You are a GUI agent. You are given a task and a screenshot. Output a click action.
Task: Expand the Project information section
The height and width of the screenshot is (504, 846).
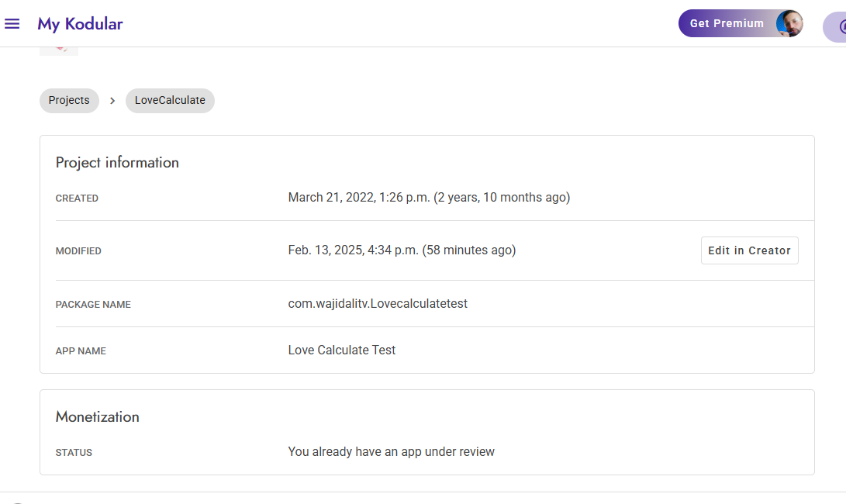[x=117, y=162]
